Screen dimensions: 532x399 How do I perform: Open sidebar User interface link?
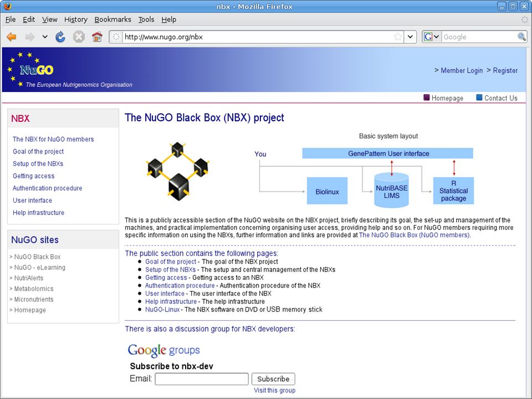pos(32,200)
